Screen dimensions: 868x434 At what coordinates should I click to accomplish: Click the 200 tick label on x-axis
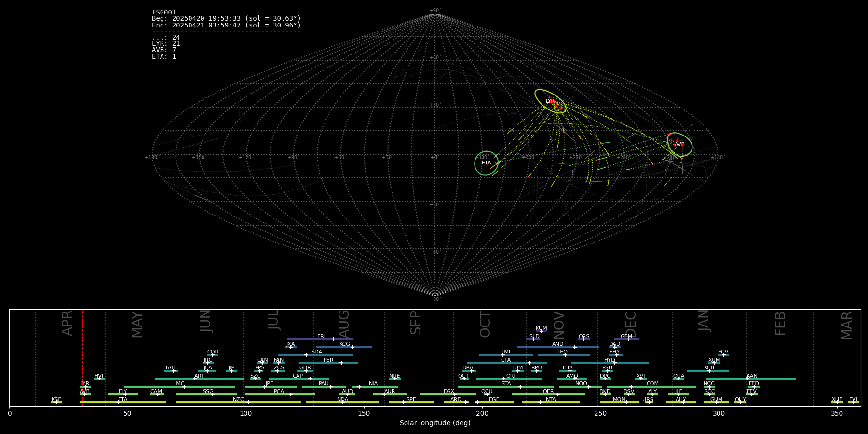tap(482, 414)
